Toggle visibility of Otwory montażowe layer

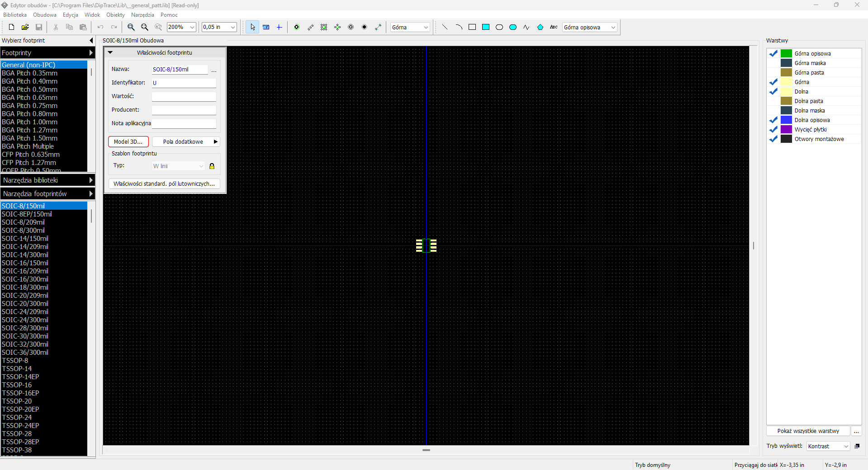coord(773,139)
